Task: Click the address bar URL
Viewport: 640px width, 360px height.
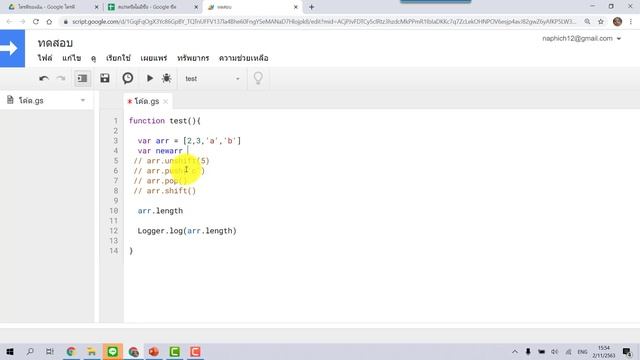Action: (x=324, y=22)
